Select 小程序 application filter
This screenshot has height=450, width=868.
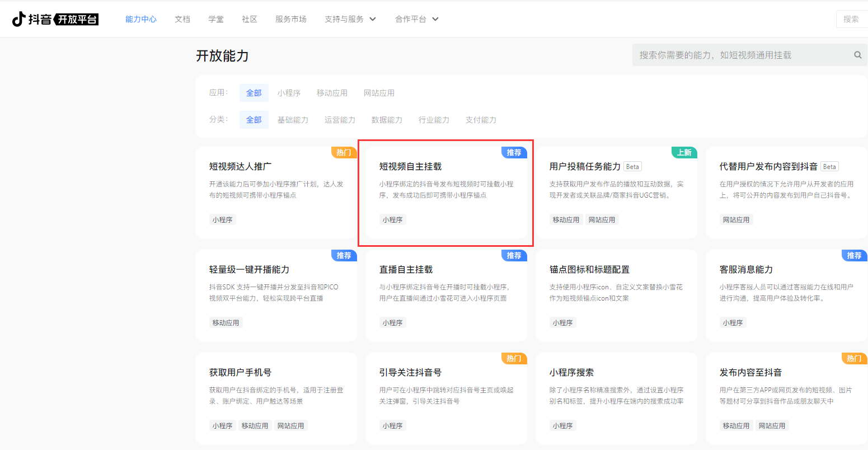pos(289,93)
